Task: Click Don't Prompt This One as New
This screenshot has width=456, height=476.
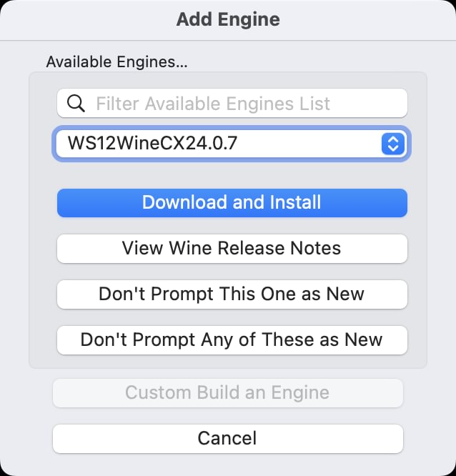Action: tap(232, 294)
